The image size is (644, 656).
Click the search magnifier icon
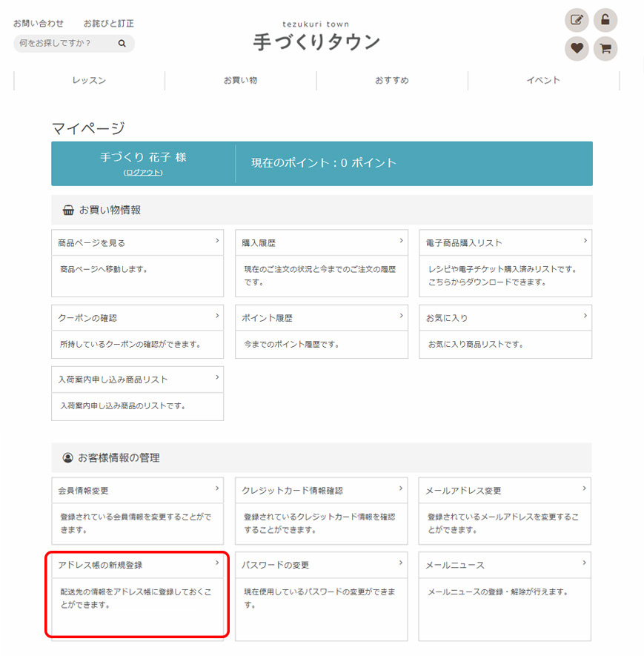click(x=122, y=44)
